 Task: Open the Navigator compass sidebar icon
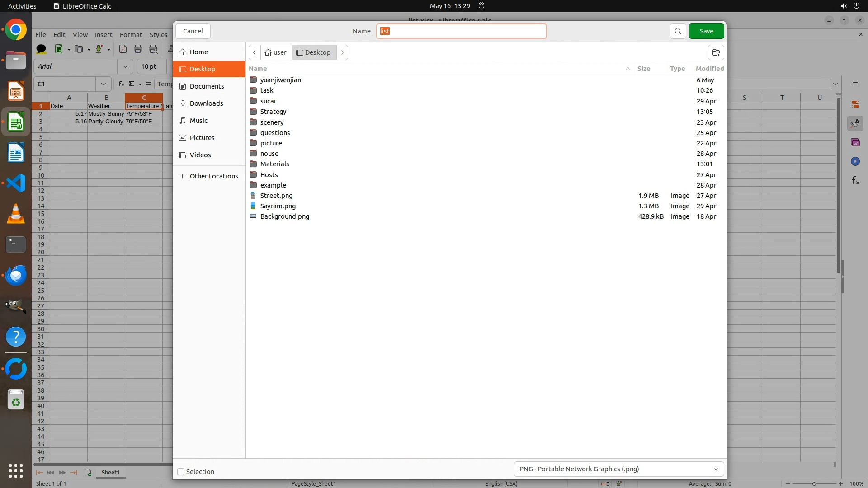855,162
